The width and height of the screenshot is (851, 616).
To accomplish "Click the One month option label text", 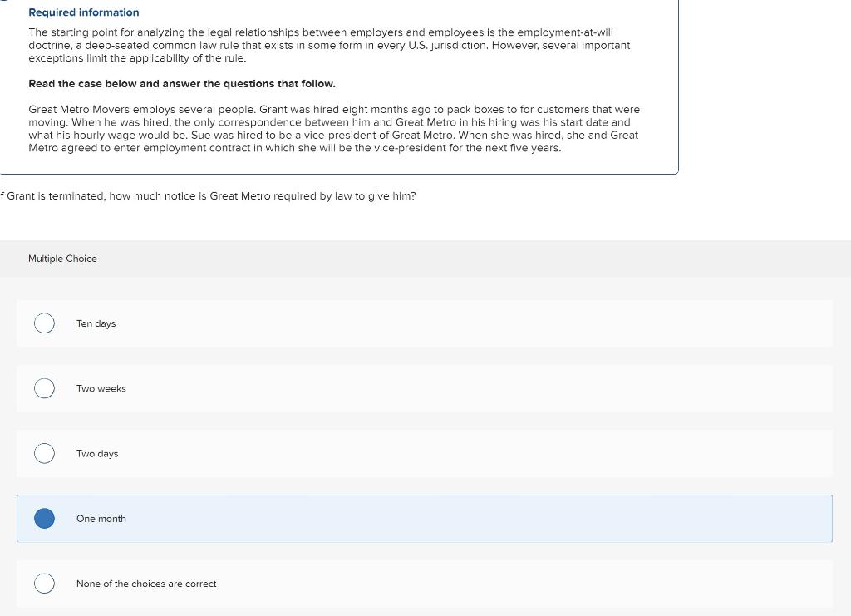I will pos(101,518).
